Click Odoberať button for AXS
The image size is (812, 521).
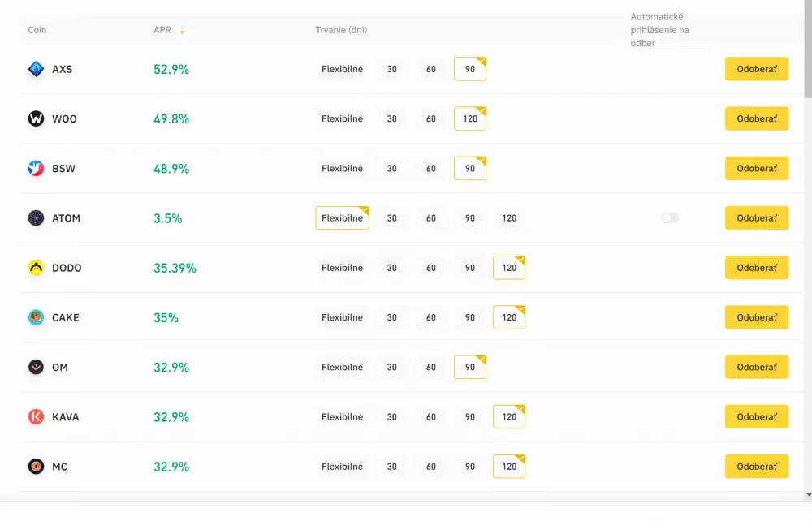coord(756,69)
